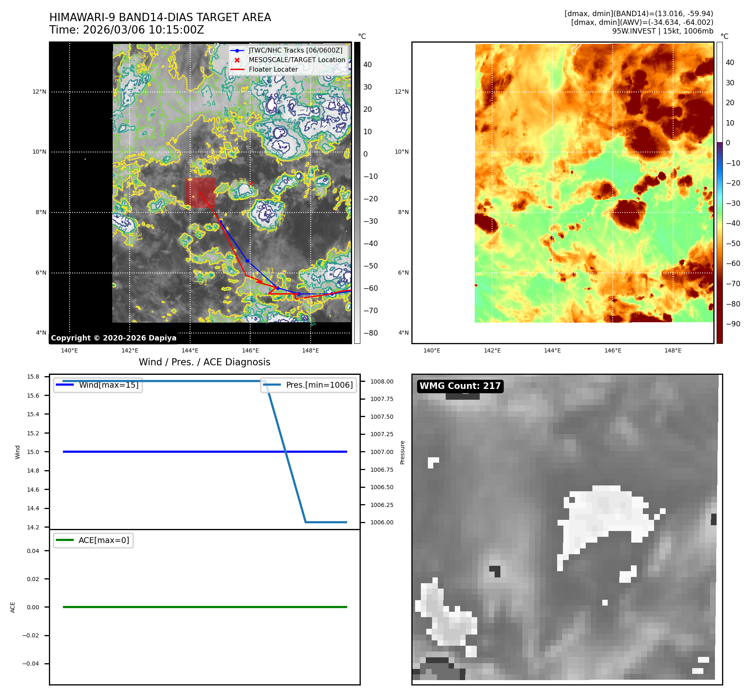Select the JTWC/NHC Tracks legend label
Screen dimensions: 751x700
click(295, 51)
